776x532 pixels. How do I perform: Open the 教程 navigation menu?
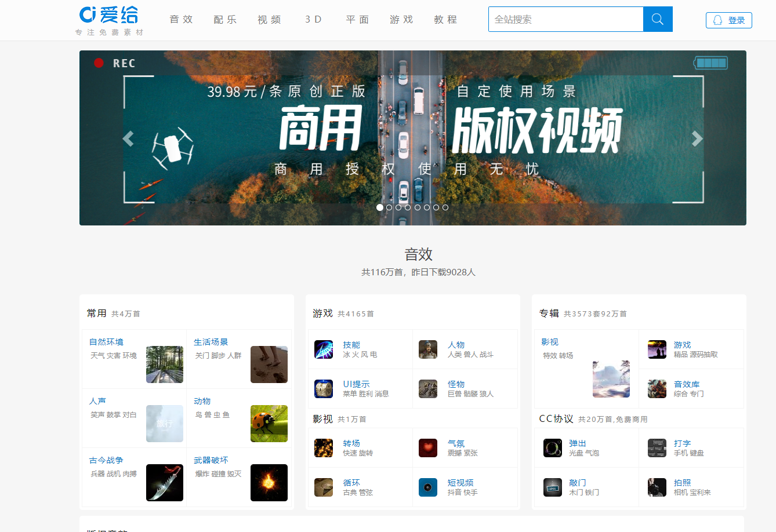pyautogui.click(x=445, y=20)
